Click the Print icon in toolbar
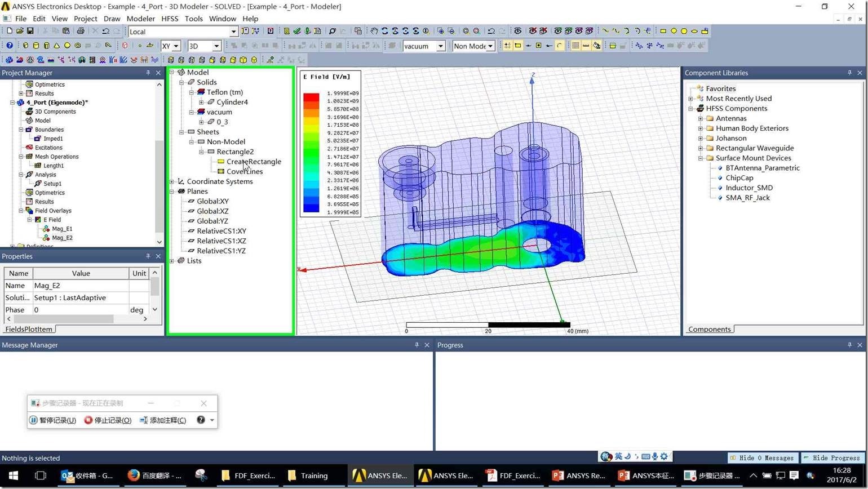 (x=81, y=31)
